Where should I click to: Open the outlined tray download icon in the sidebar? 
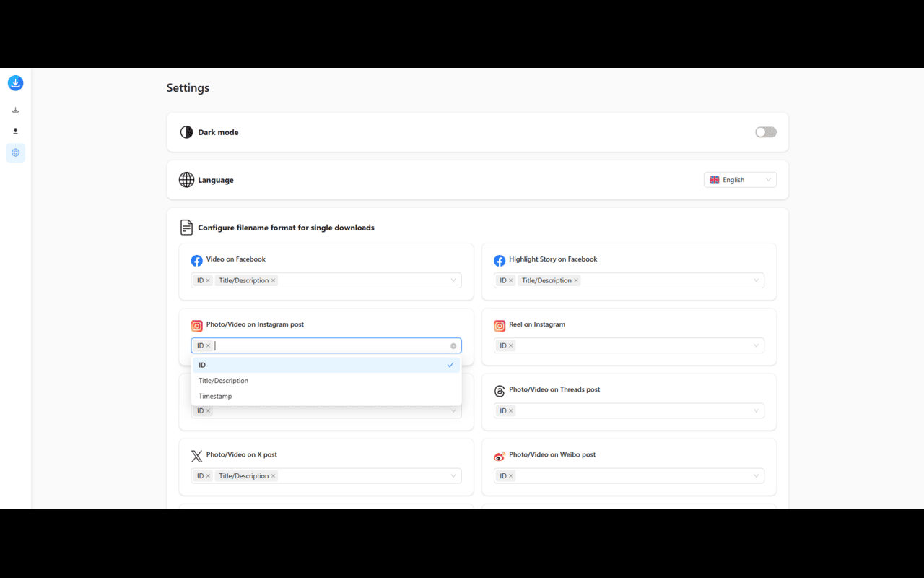tap(15, 111)
